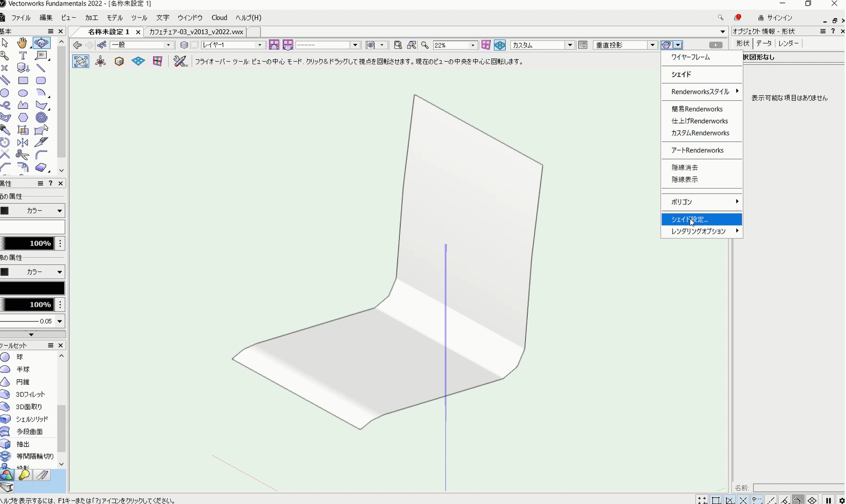Click fill opacity 100% slider
The width and height of the screenshot is (846, 504).
pyautogui.click(x=27, y=244)
